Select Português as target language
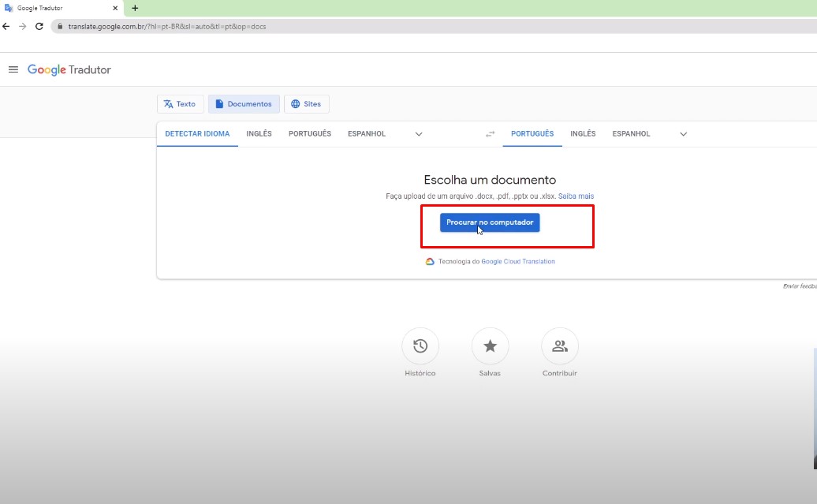817x504 pixels. pyautogui.click(x=532, y=134)
